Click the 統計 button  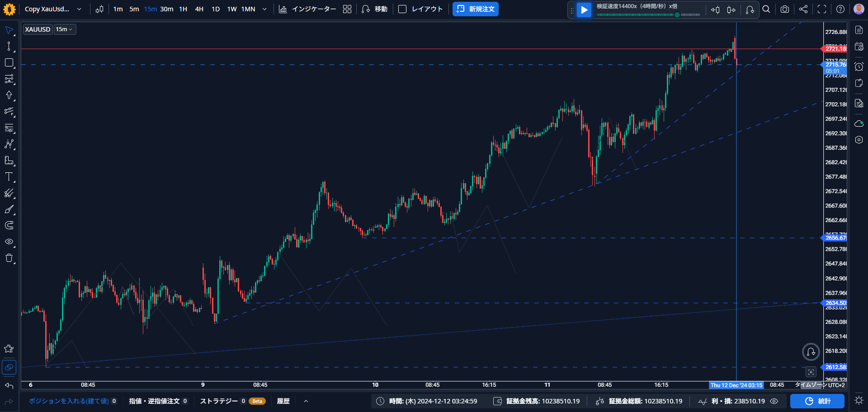817,401
